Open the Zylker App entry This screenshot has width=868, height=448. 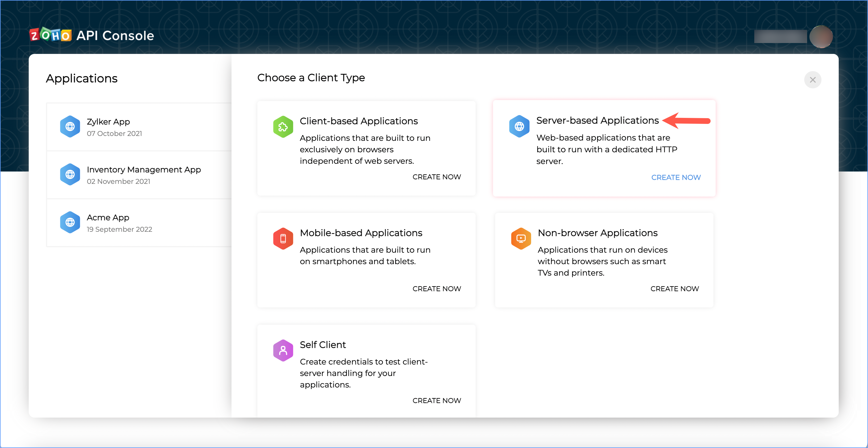point(108,122)
